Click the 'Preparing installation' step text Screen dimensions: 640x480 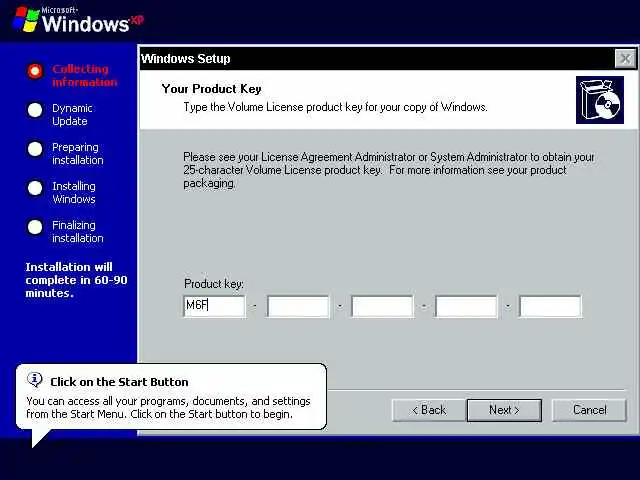point(78,154)
